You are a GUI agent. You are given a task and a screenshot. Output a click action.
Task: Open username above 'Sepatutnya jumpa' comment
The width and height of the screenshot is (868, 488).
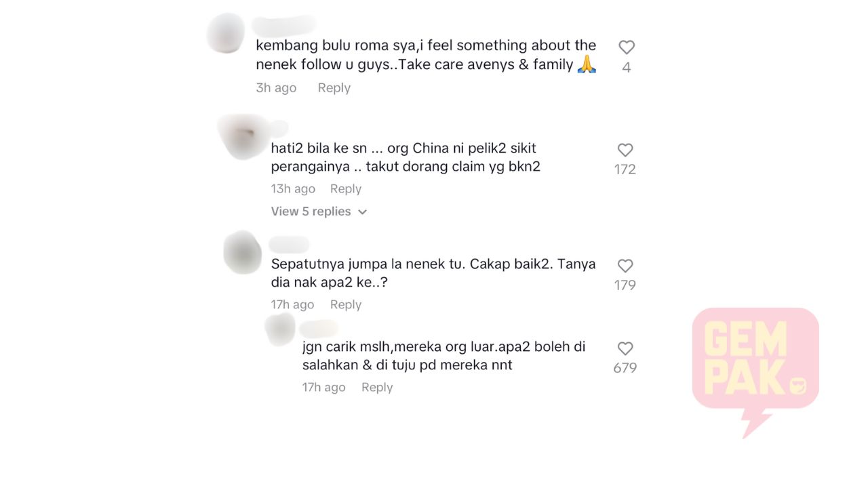point(289,245)
